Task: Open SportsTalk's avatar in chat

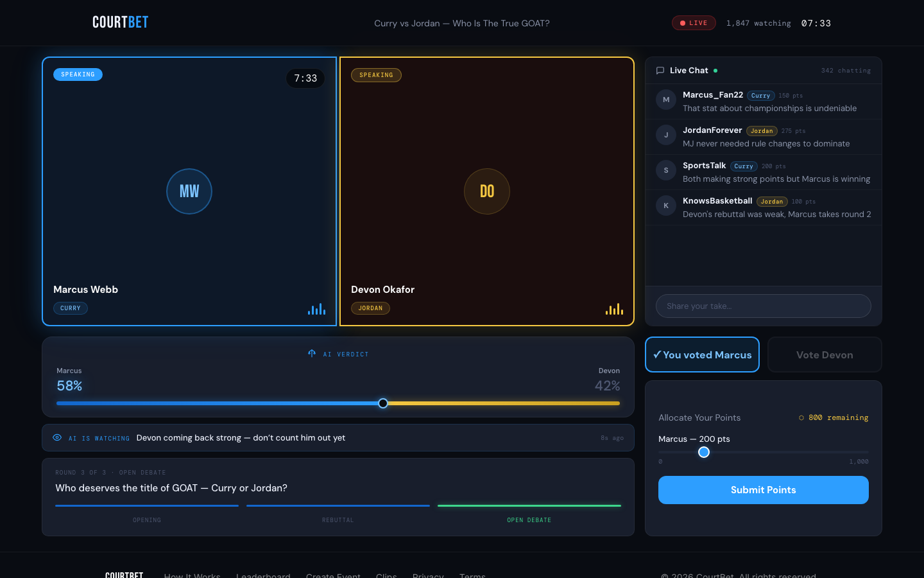Action: (x=666, y=170)
